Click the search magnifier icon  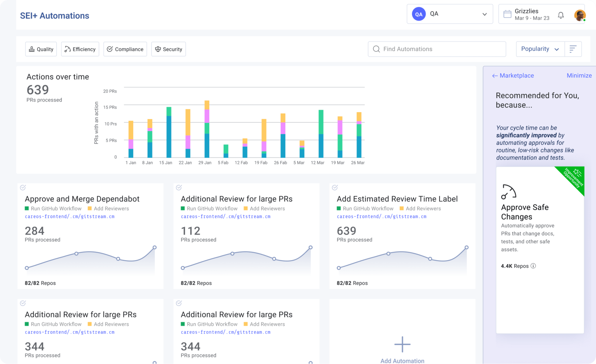tap(376, 49)
